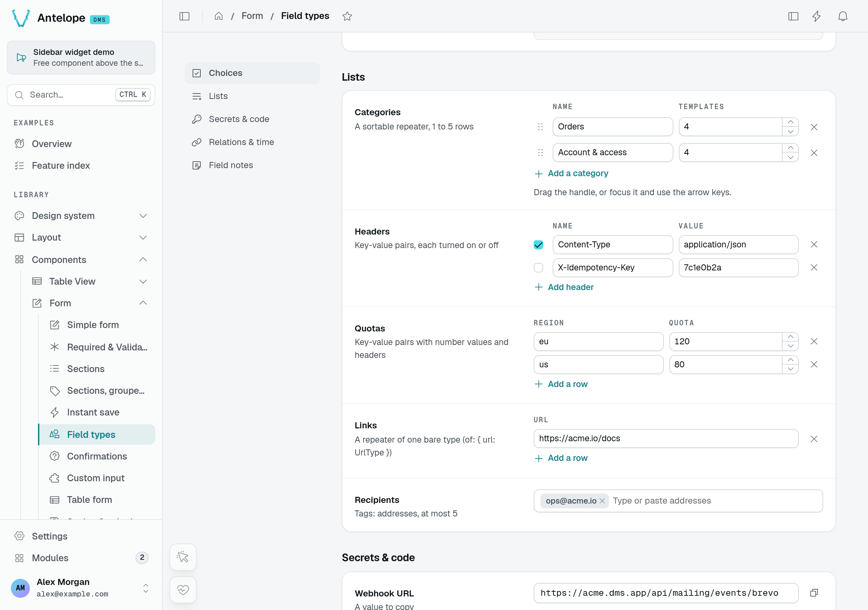Remove the us quota row

pyautogui.click(x=814, y=364)
